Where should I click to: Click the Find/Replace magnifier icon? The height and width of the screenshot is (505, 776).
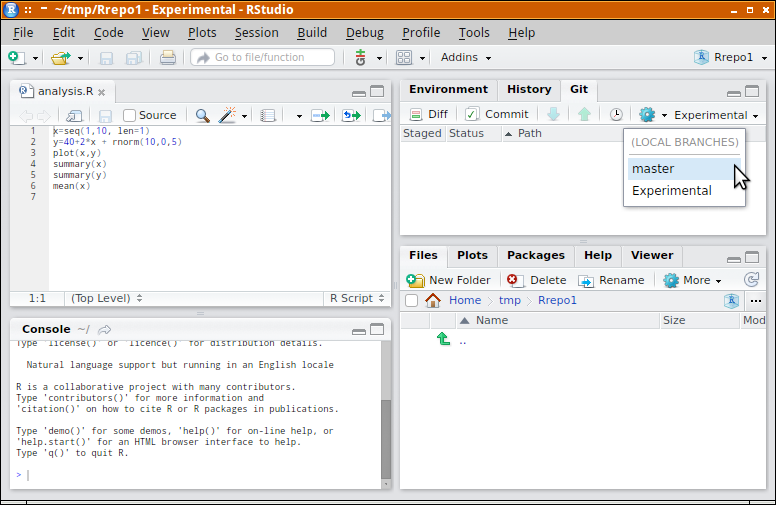[202, 116]
